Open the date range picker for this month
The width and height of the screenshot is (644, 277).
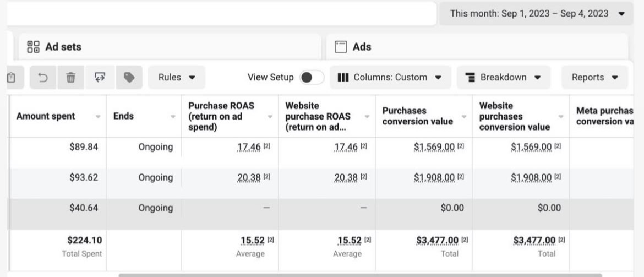[536, 13]
